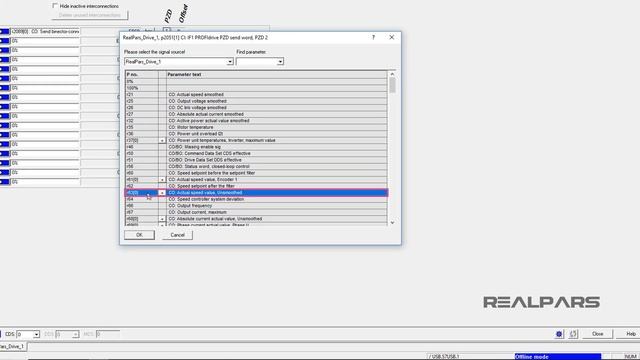The width and height of the screenshot is (640, 360).
Task: Click Cancel in the signal source dialog
Action: [178, 235]
